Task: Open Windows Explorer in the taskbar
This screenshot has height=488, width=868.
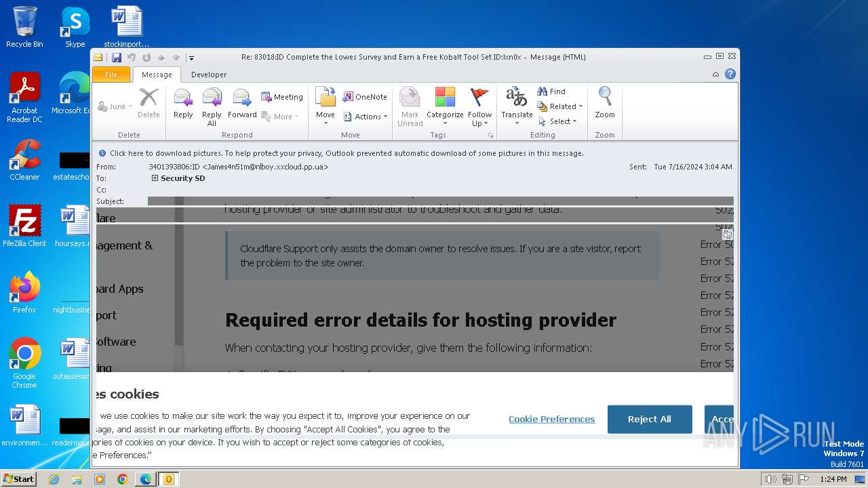Action: (x=77, y=479)
